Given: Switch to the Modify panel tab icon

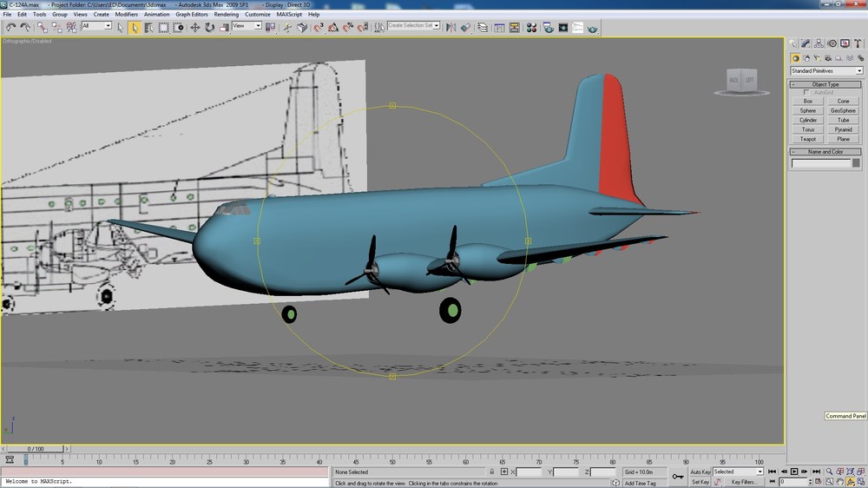Looking at the screenshot, I should [806, 43].
